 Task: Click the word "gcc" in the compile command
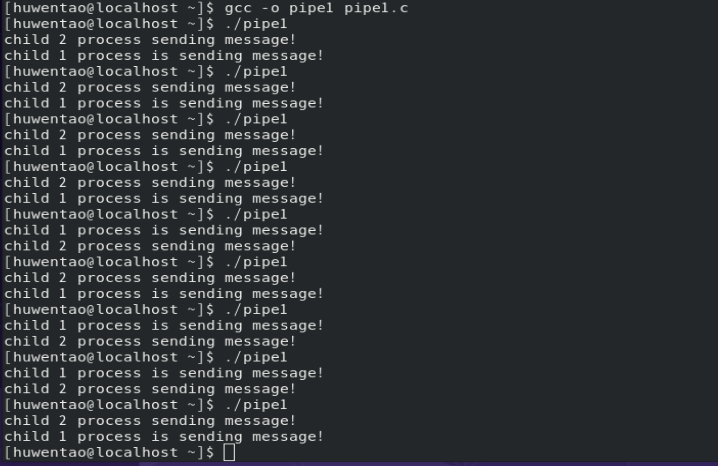237,8
